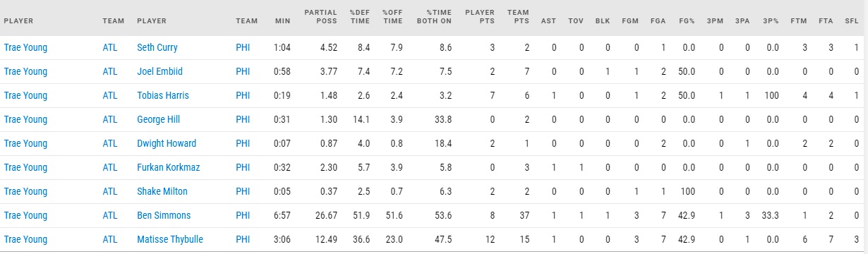
Task: Click Trae Young in the Seth Curry row
Action: pyautogui.click(x=25, y=48)
